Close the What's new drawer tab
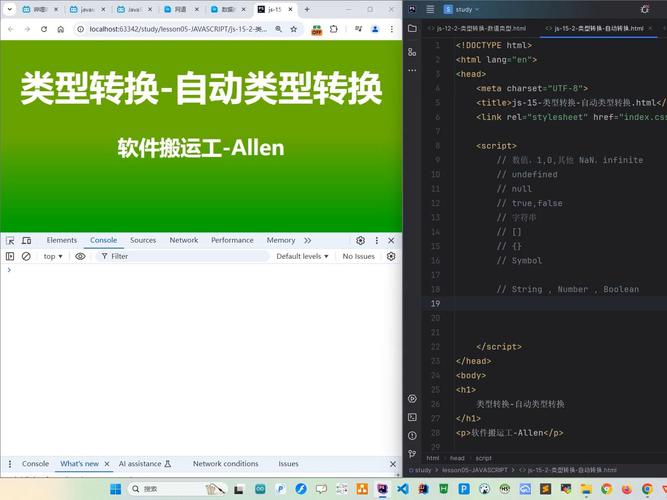The width and height of the screenshot is (667, 500). coord(107,464)
